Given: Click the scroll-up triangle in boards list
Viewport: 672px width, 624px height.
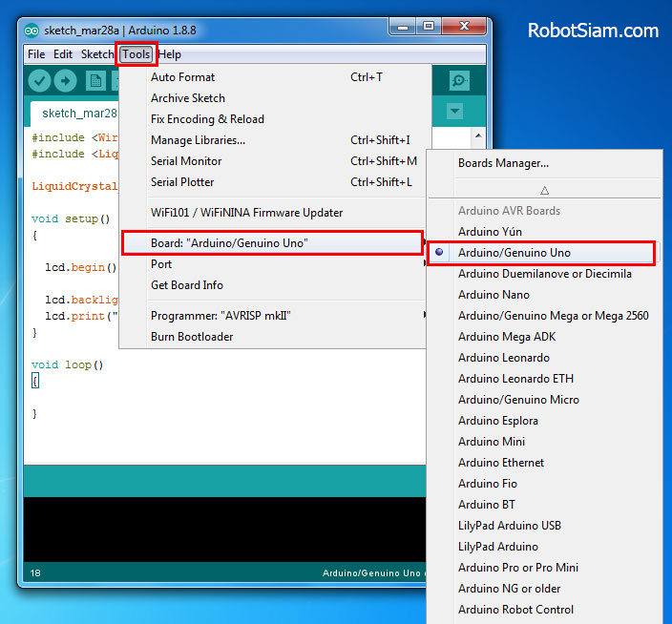Looking at the screenshot, I should pos(544,190).
